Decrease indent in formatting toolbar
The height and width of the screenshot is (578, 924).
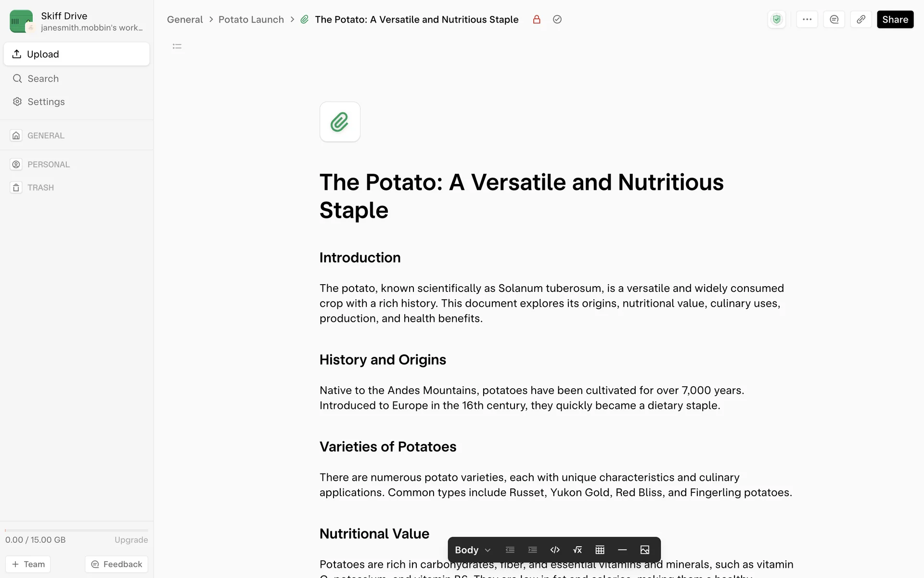[x=510, y=550]
